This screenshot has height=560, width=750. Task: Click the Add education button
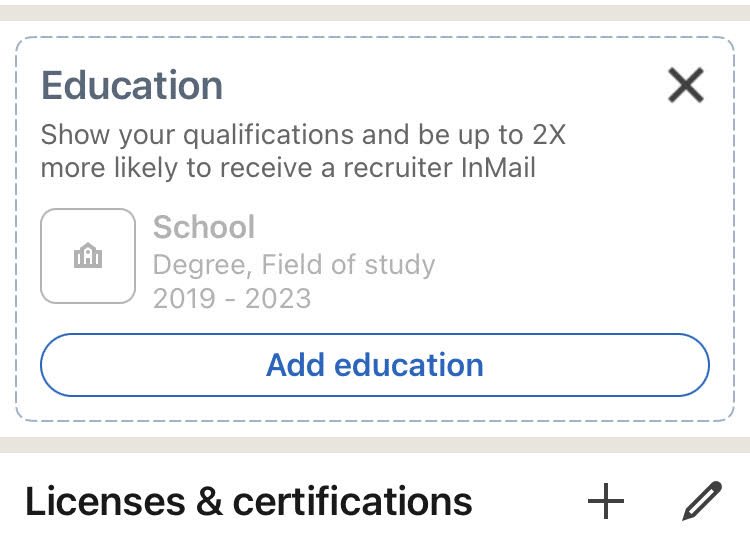[x=375, y=365]
